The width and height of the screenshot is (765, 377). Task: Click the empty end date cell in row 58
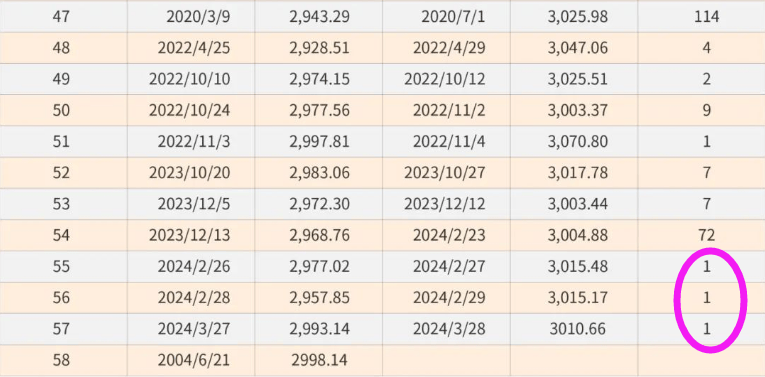(x=446, y=360)
